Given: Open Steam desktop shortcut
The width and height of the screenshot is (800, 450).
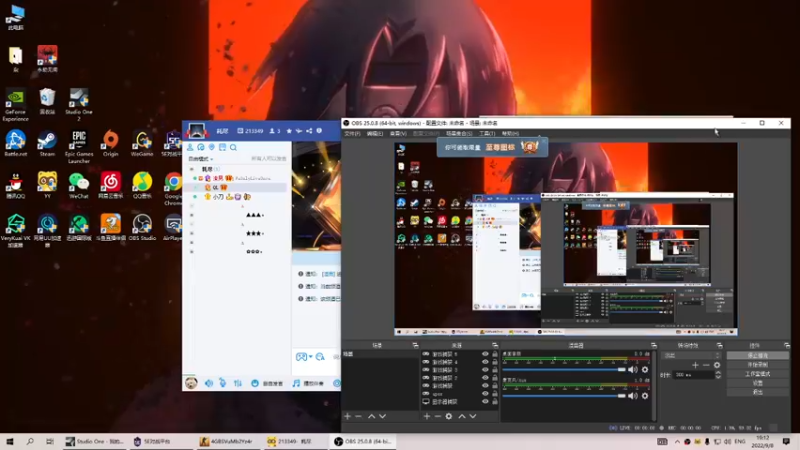Looking at the screenshot, I should [47, 144].
